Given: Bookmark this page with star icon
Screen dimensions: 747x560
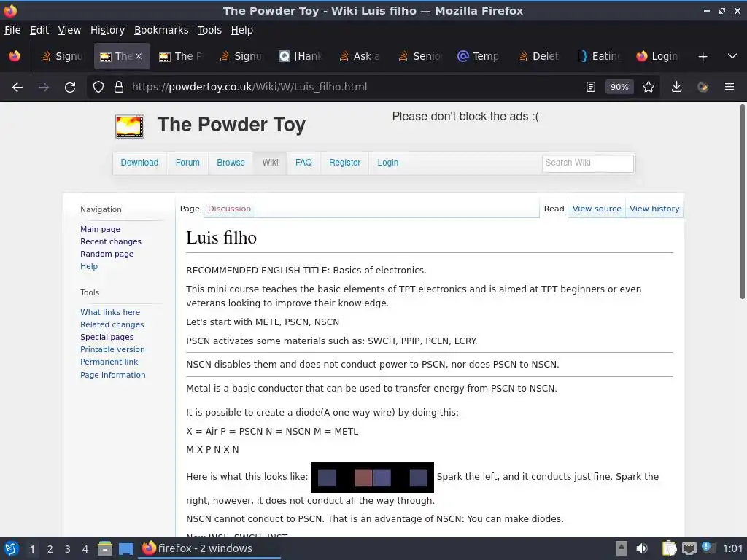Looking at the screenshot, I should pyautogui.click(x=649, y=87).
